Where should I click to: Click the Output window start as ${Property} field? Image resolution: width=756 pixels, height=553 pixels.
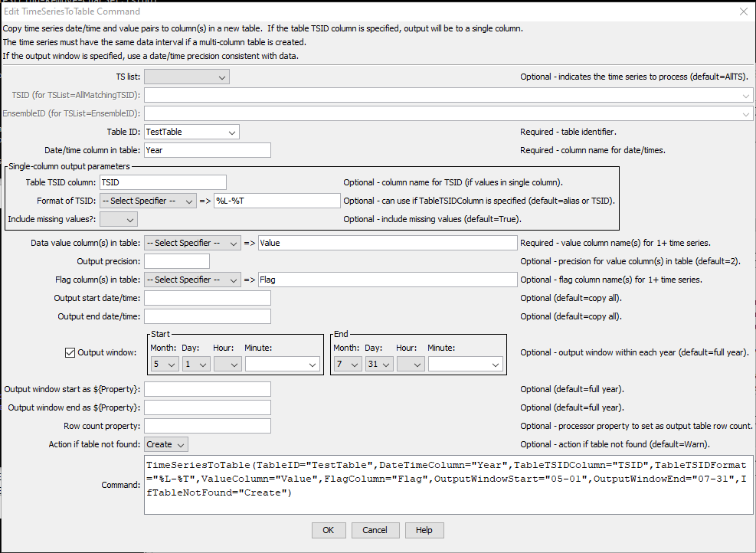[208, 389]
